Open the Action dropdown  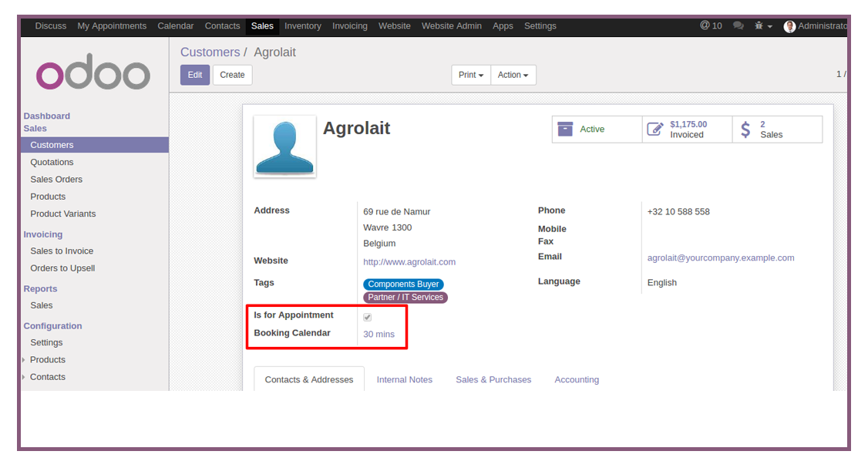[513, 75]
